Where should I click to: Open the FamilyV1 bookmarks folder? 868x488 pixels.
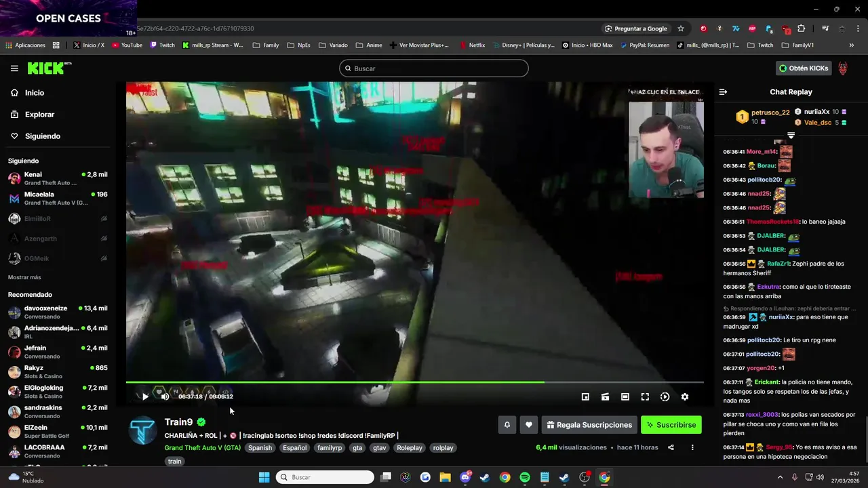click(x=797, y=45)
